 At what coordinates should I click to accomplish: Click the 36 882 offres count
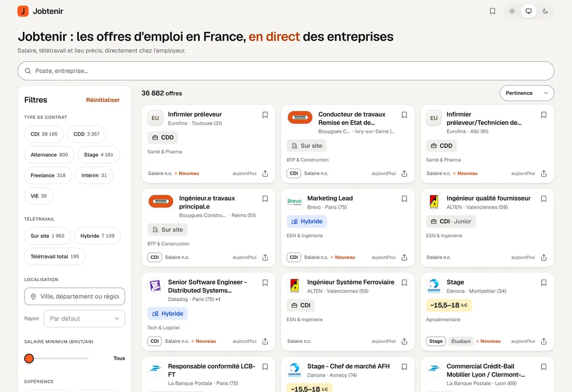point(162,93)
